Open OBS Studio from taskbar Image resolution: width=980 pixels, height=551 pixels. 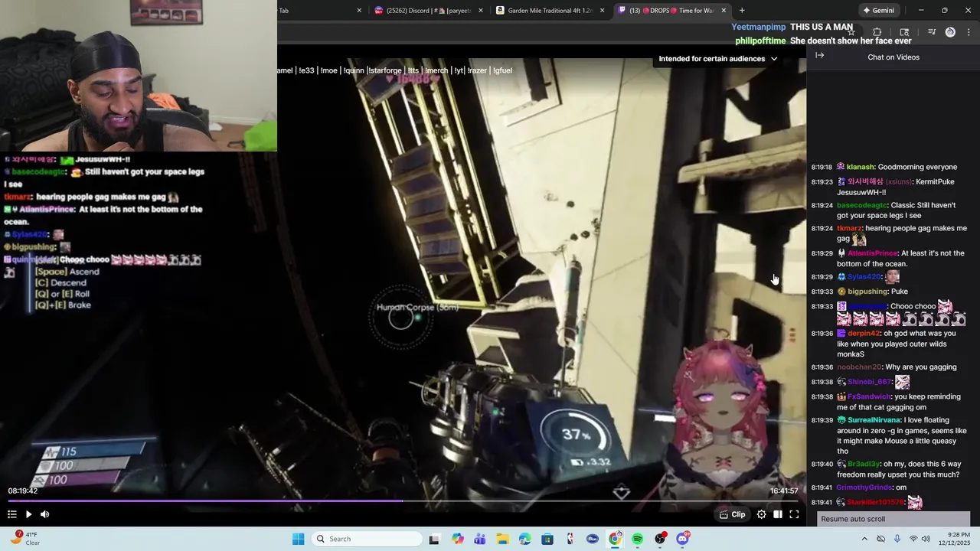coord(660,539)
